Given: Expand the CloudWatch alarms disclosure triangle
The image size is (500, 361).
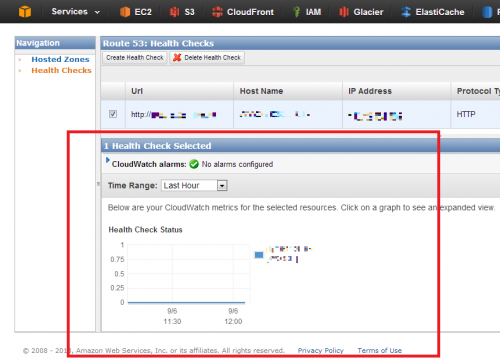Looking at the screenshot, I should (108, 160).
